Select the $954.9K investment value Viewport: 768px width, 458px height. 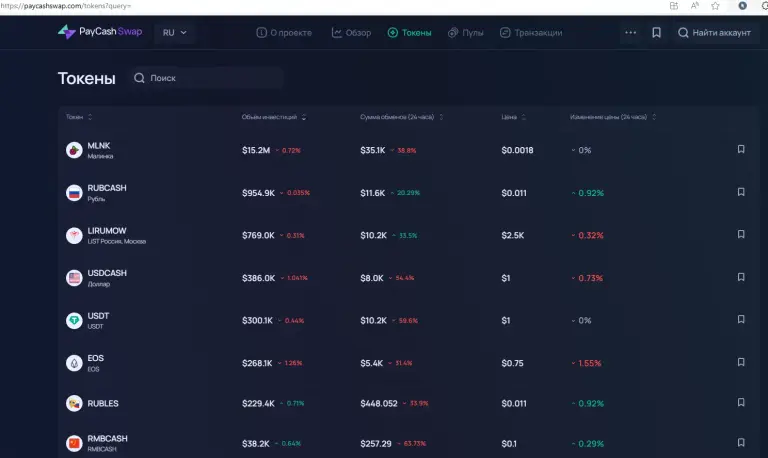[258, 193]
